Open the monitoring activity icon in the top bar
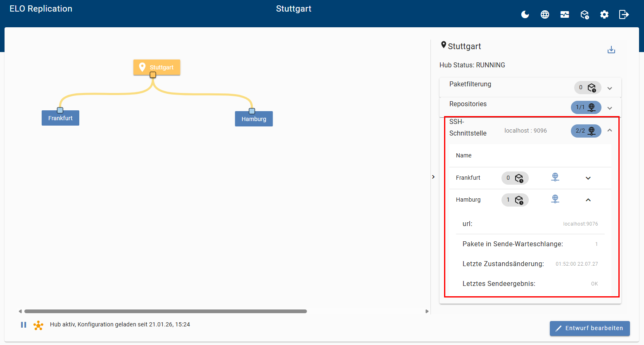 565,14
